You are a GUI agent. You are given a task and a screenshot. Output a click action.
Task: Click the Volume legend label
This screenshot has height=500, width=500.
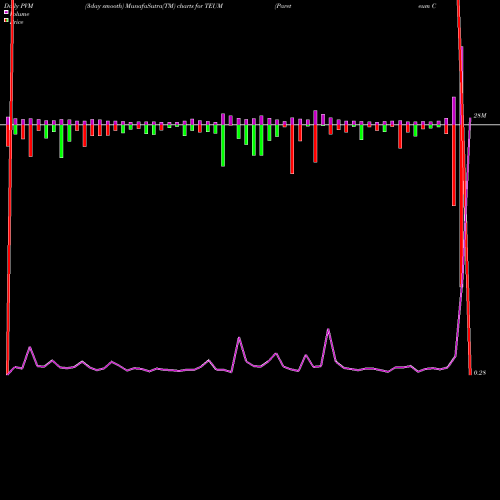click(19, 14)
